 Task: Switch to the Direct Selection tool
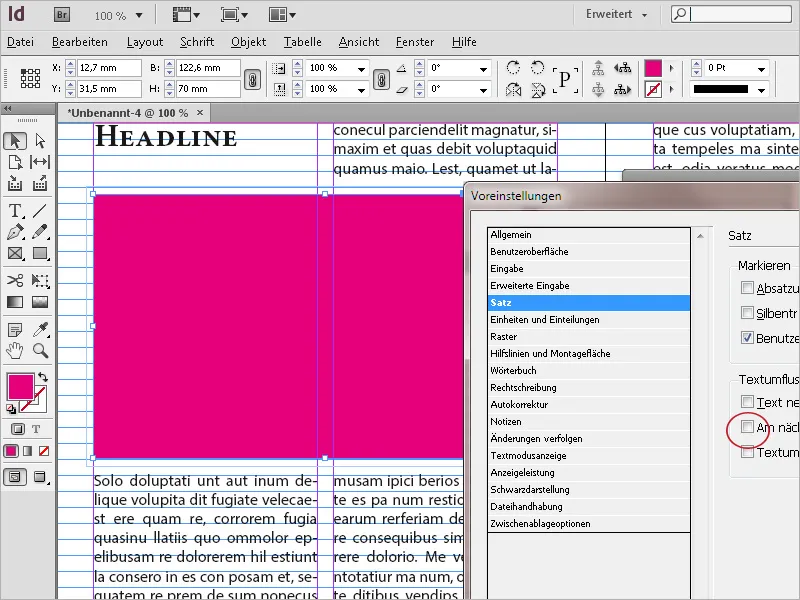(39, 141)
